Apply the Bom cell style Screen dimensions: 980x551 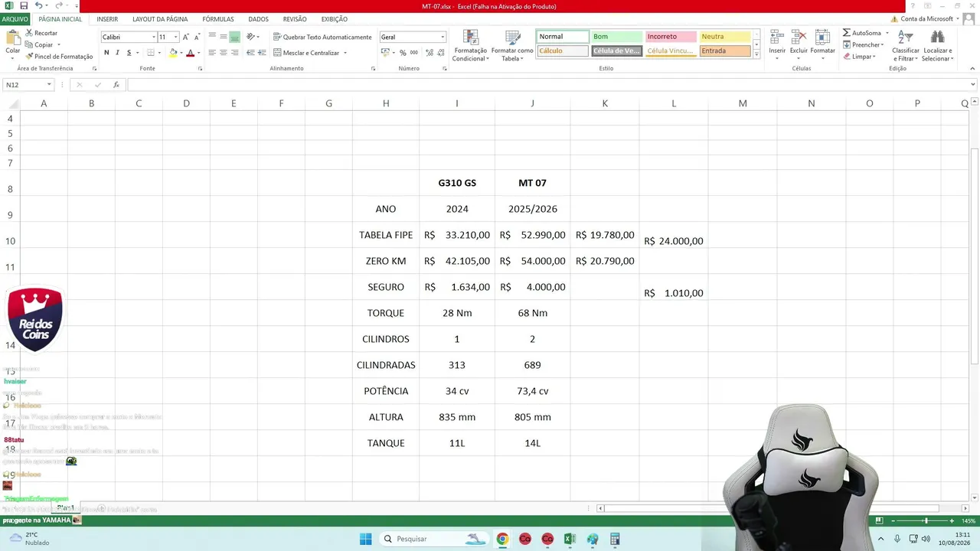pyautogui.click(x=616, y=37)
